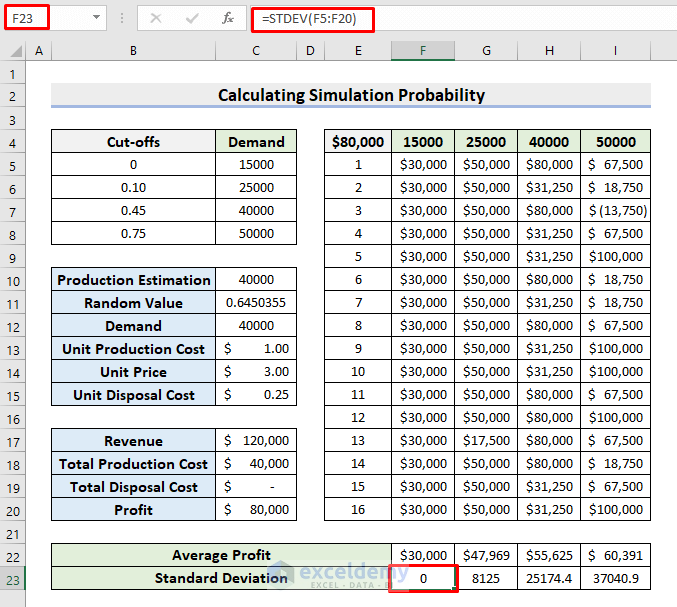Select the Production Estimation value cell

pyautogui.click(x=256, y=280)
